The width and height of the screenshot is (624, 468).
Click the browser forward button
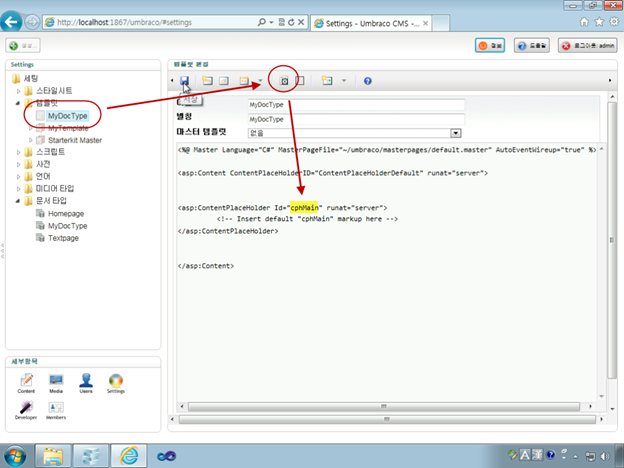pos(32,22)
